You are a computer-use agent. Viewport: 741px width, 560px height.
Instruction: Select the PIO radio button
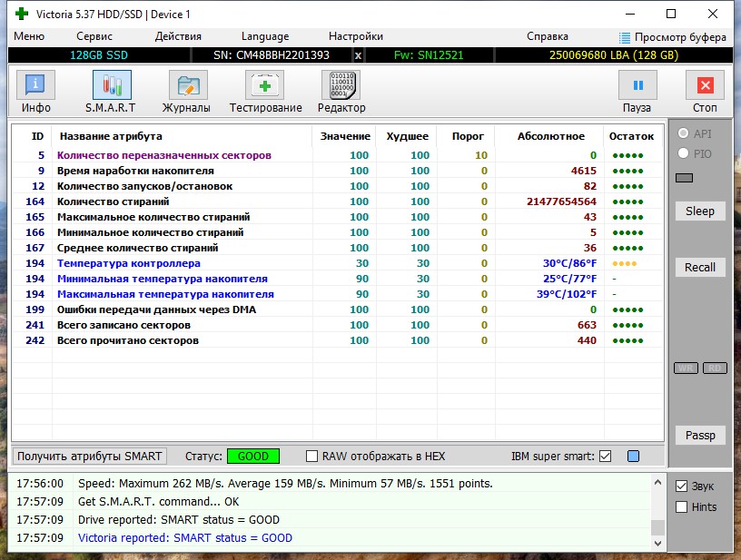(x=683, y=153)
